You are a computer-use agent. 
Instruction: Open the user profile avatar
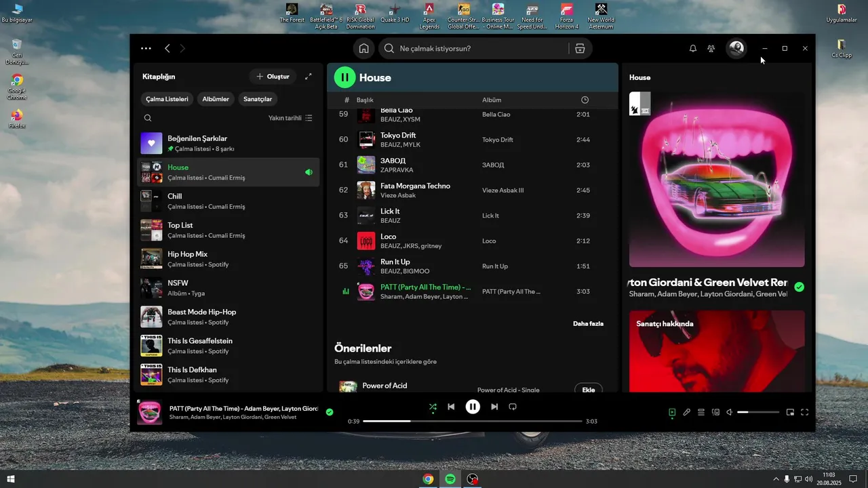click(736, 48)
